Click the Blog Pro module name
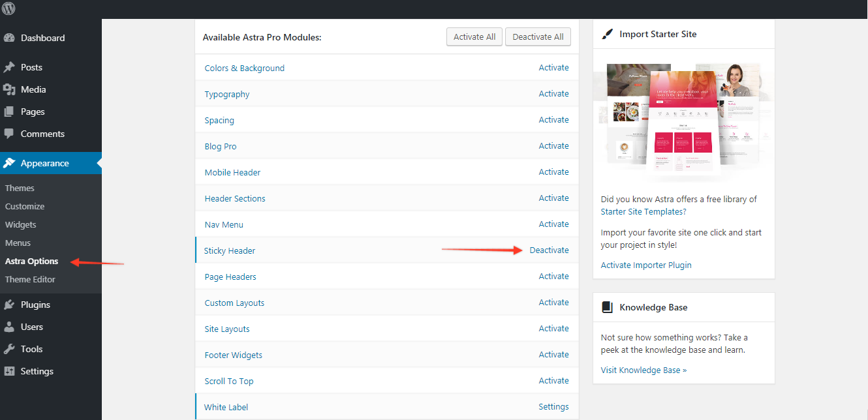 click(x=221, y=146)
